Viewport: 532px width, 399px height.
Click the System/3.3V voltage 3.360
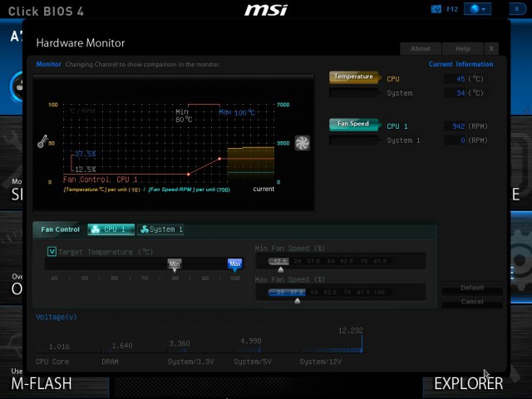pos(180,343)
